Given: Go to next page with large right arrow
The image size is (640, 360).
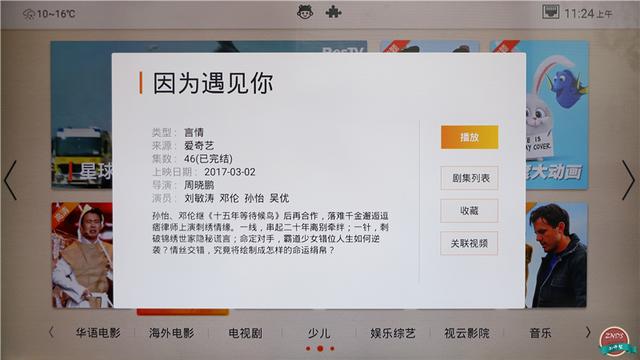Looking at the screenshot, I should pos(629,180).
